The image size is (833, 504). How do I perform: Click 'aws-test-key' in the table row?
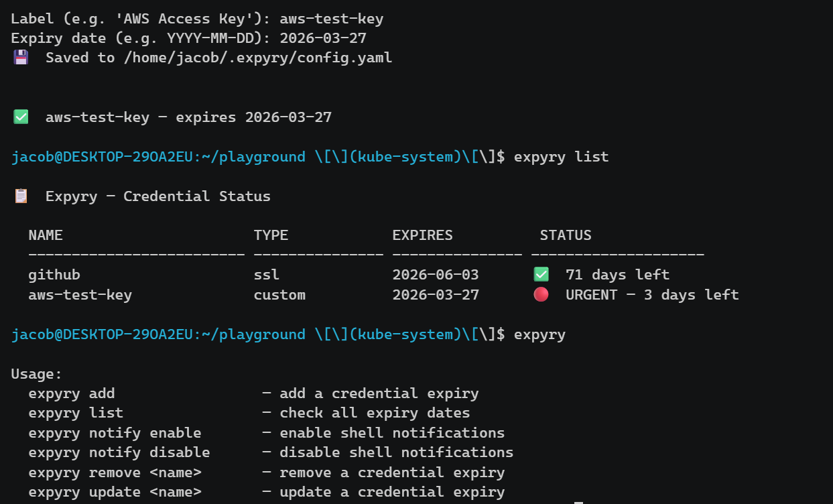[80, 294]
